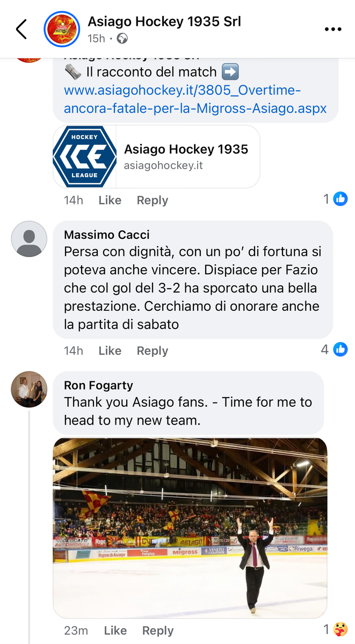The width and height of the screenshot is (355, 644).
Task: Open the asiagohockey.it match report link
Action: (195, 99)
